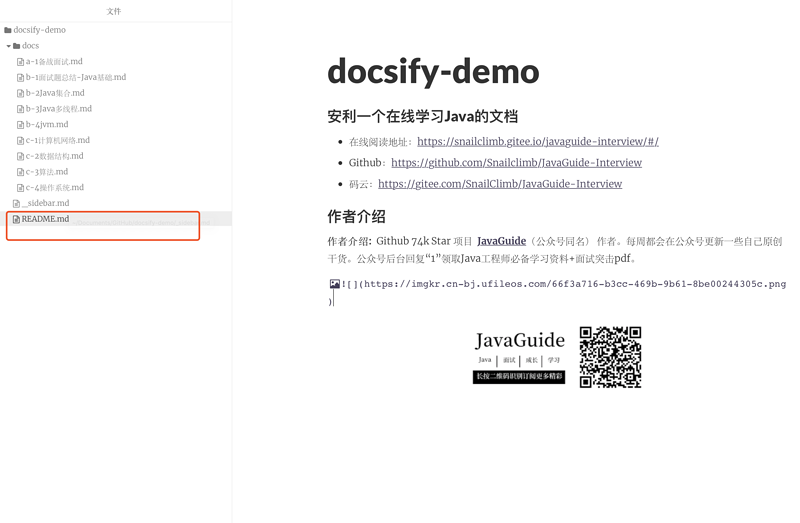Open c-4操作系统.md file

55,188
